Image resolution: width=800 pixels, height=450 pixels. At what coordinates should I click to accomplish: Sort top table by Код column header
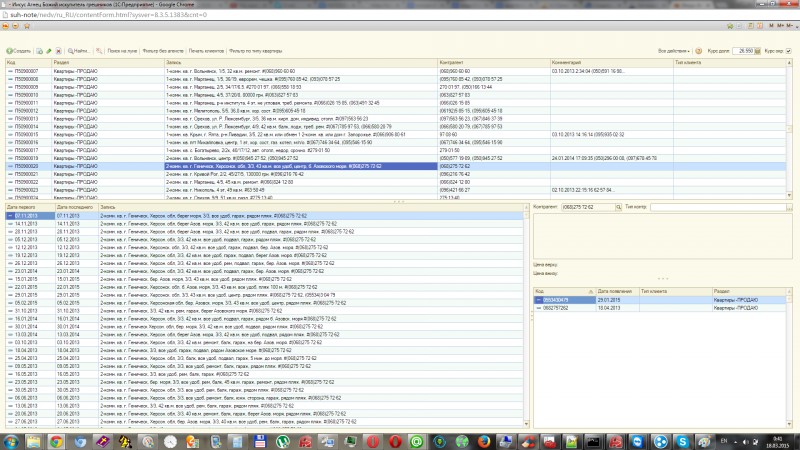click(x=29, y=62)
